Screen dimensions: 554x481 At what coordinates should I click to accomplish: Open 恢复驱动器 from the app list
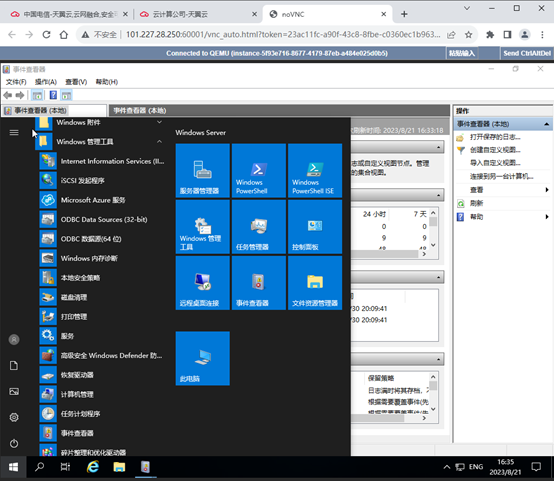tap(102, 375)
